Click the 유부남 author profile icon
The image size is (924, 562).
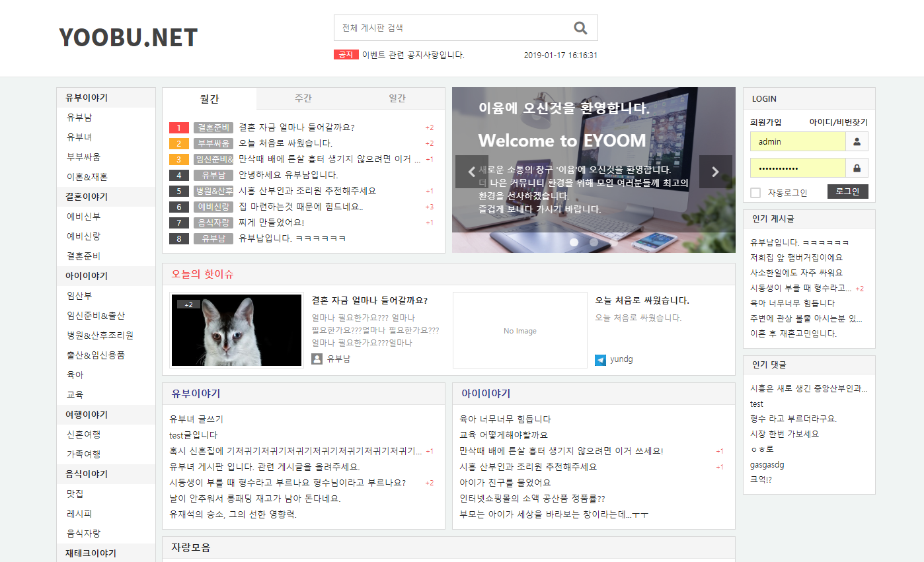pos(317,359)
